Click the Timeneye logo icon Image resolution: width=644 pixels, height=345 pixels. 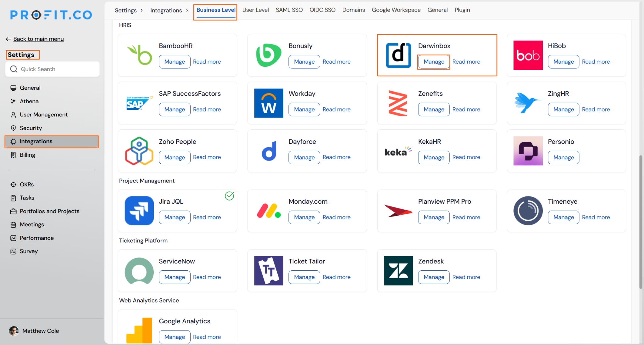528,211
